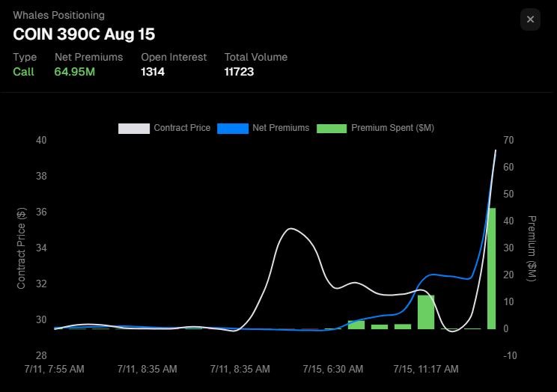Click the Premium ($M) axis title
Screen dimensions: 557x392
tap(532, 248)
